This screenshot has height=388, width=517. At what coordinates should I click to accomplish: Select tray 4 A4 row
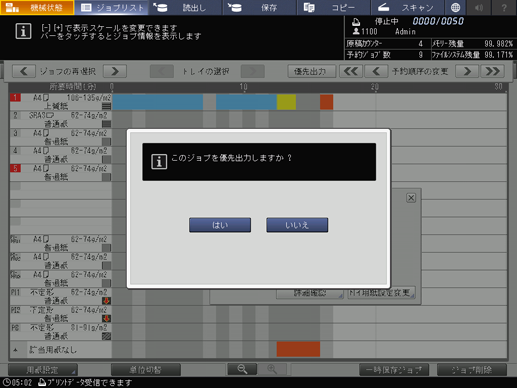tap(61, 155)
